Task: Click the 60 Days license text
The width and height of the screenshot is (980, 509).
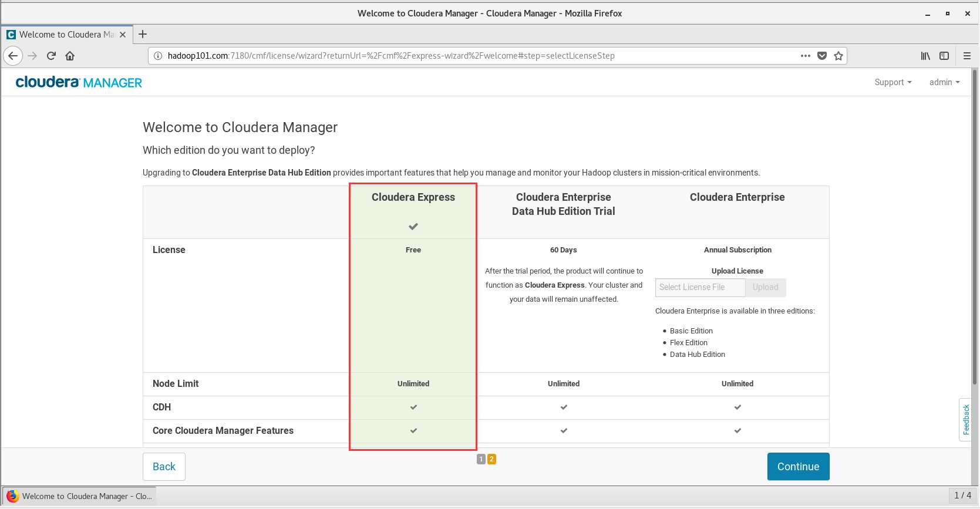Action: (x=564, y=250)
